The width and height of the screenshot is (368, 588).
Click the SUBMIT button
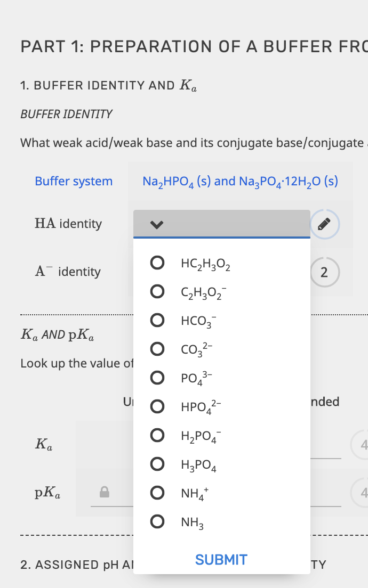pos(221,559)
